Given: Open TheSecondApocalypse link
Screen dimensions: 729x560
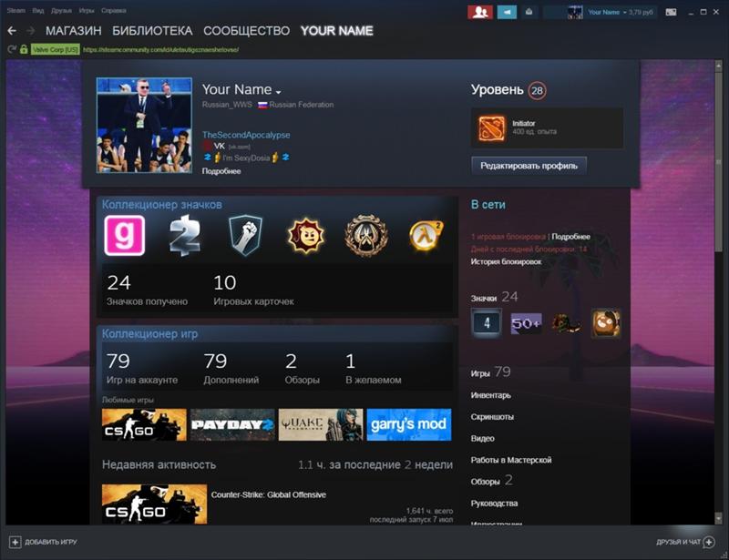Looking at the screenshot, I should [246, 135].
